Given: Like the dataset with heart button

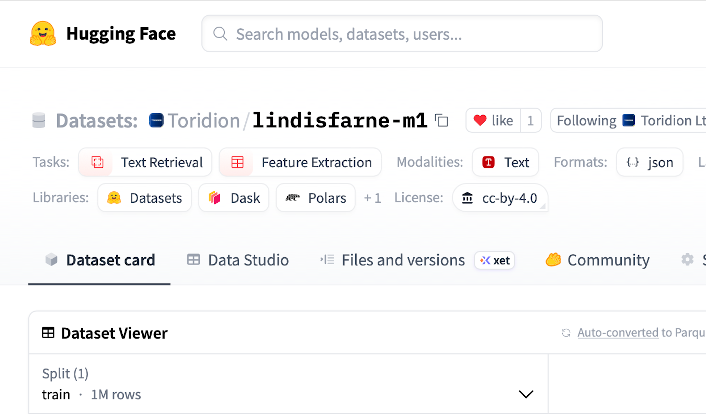Looking at the screenshot, I should (493, 120).
